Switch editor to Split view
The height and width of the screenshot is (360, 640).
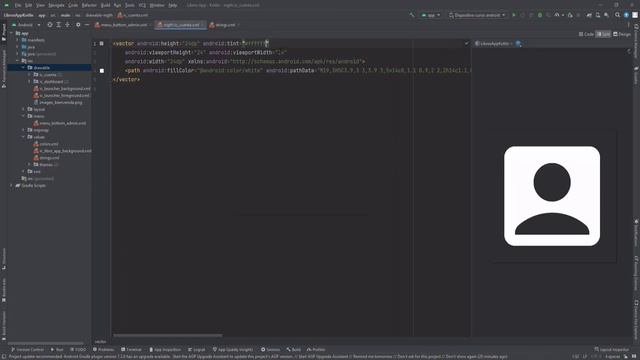[x=603, y=34]
